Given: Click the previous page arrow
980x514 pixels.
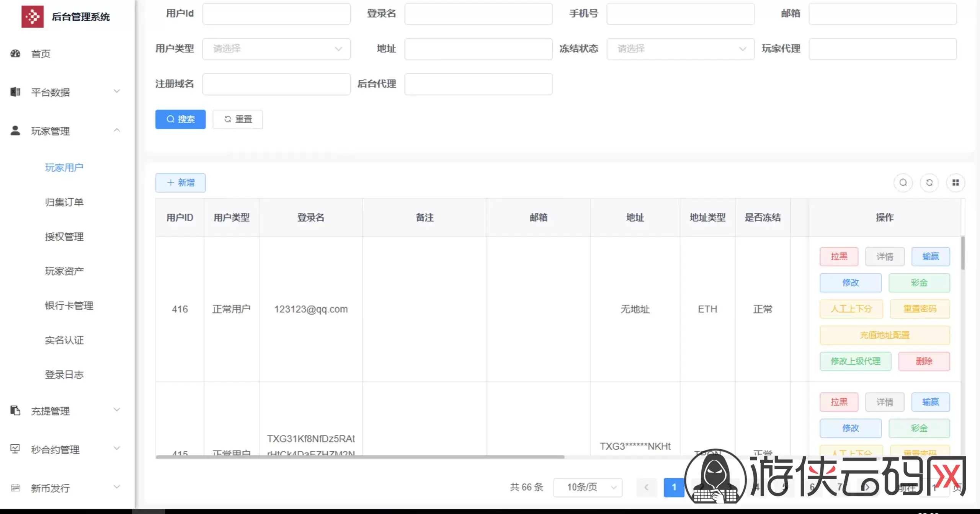Looking at the screenshot, I should (x=647, y=487).
